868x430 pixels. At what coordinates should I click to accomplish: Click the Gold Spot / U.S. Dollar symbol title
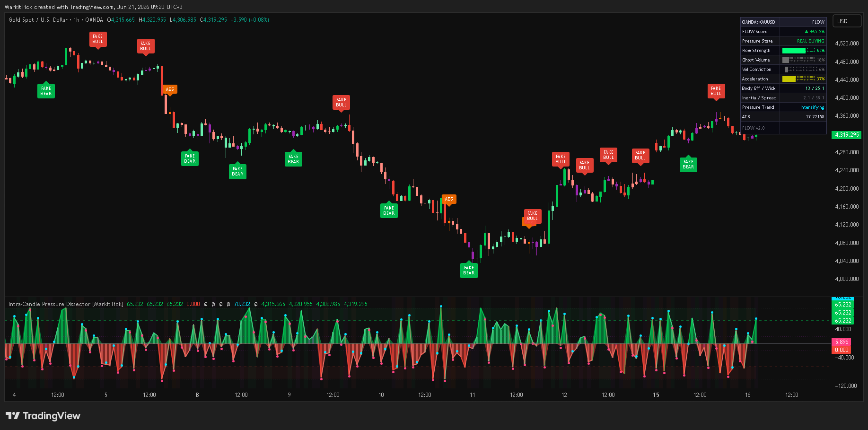click(38, 20)
